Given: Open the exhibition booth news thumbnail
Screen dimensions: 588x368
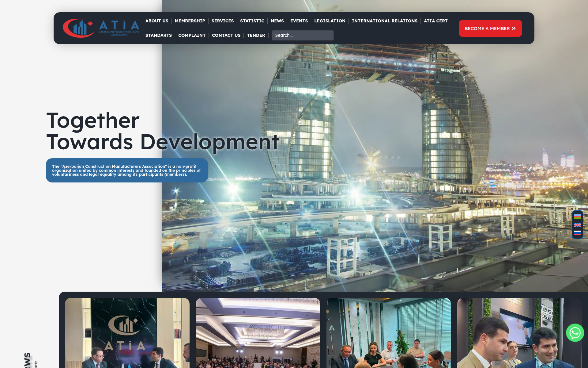Looking at the screenshot, I should click(519, 333).
